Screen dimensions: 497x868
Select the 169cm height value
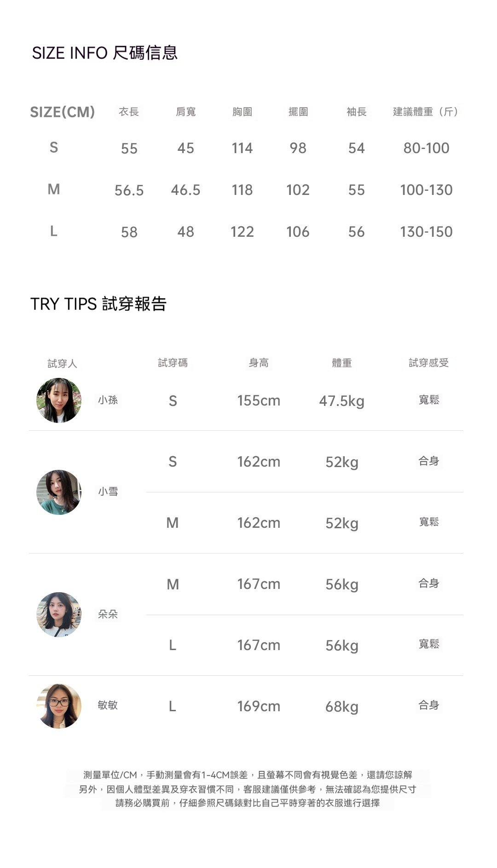259,706
